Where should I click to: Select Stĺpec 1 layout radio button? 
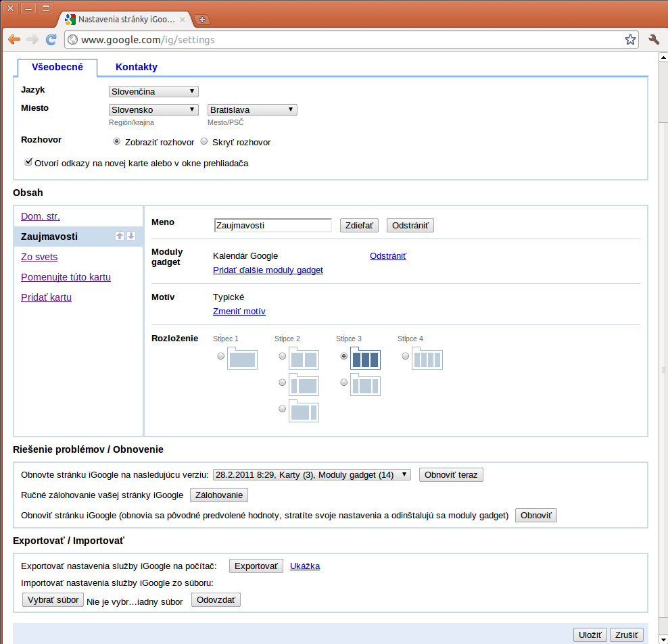pos(220,356)
